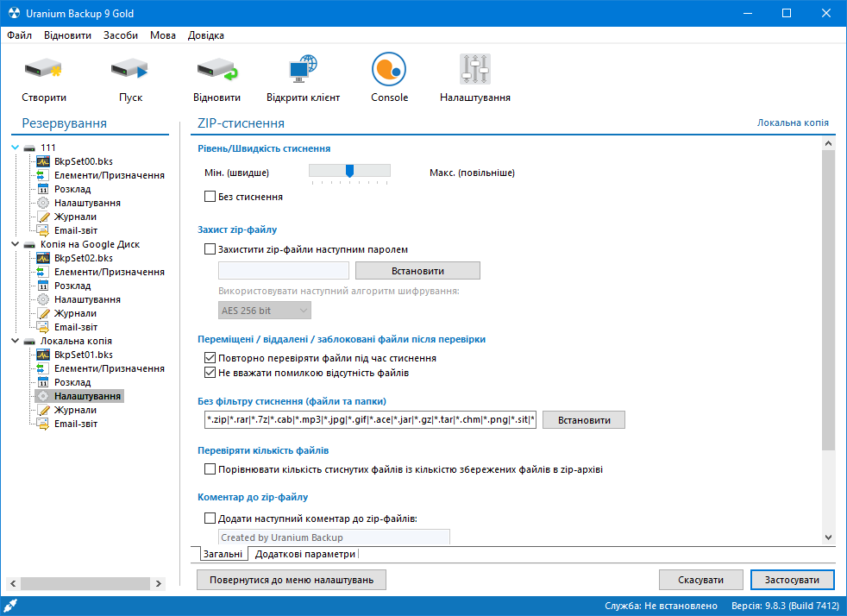
Task: Switch to the Загальні tab
Action: (223, 554)
